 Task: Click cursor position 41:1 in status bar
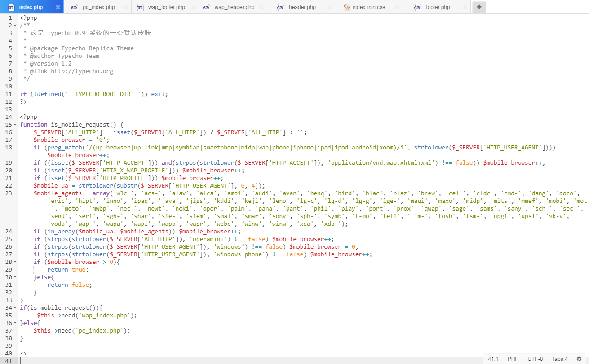pyautogui.click(x=493, y=359)
